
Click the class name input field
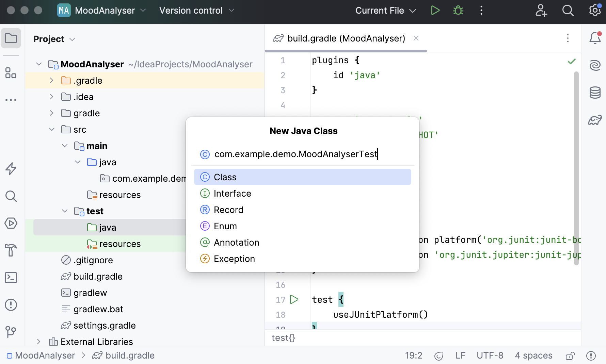(296, 154)
